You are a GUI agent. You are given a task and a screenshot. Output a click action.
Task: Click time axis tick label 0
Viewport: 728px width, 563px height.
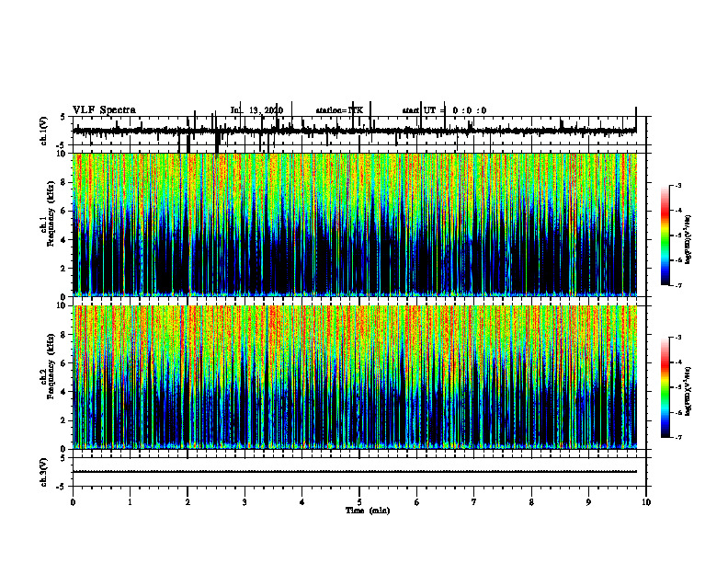(x=73, y=502)
